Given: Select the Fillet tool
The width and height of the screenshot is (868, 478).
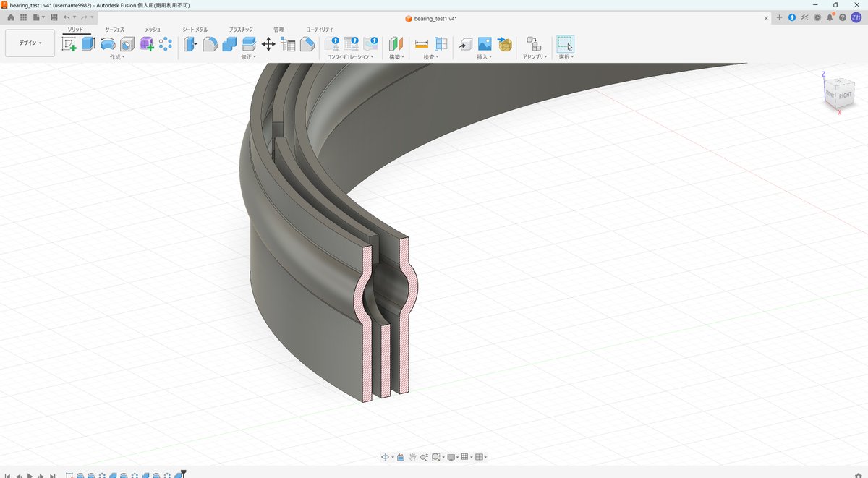Looking at the screenshot, I should [210, 44].
